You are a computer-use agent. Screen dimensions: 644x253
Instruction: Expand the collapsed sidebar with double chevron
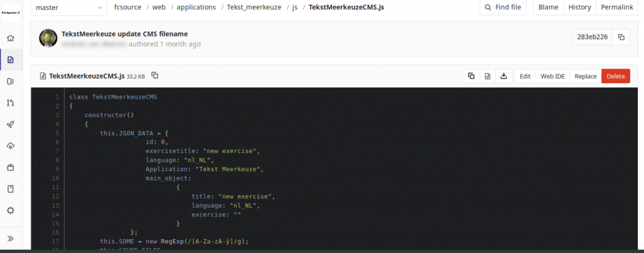(10, 239)
